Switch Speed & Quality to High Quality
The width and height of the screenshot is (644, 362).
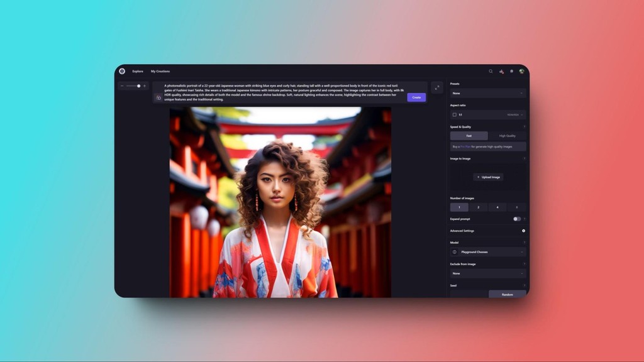click(507, 135)
